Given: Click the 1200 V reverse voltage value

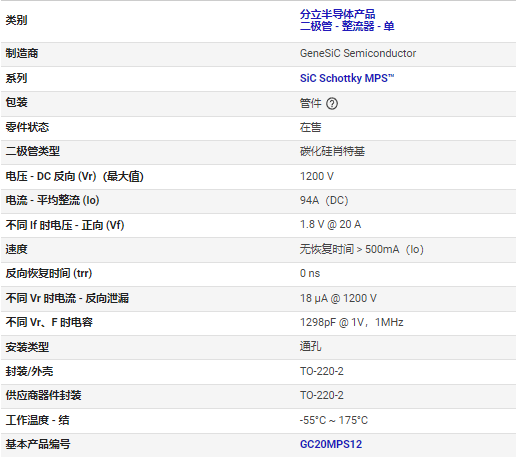Looking at the screenshot, I should (316, 176).
